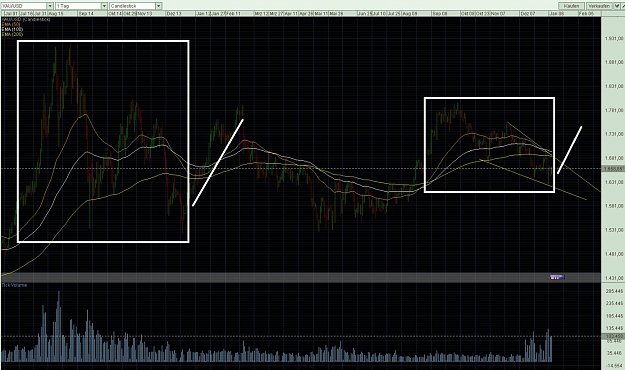Open the Candlestick chart type dropdown

[x=136, y=6]
